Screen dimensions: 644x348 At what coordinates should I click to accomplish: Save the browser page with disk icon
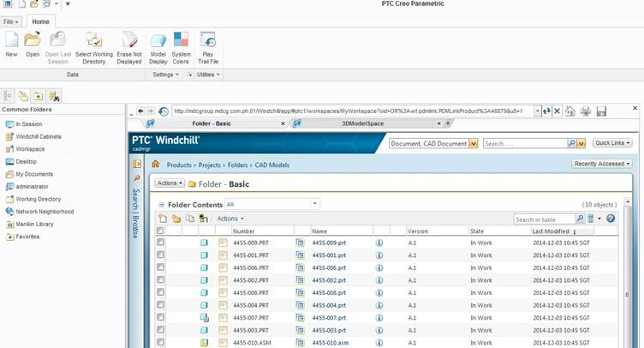tap(601, 111)
